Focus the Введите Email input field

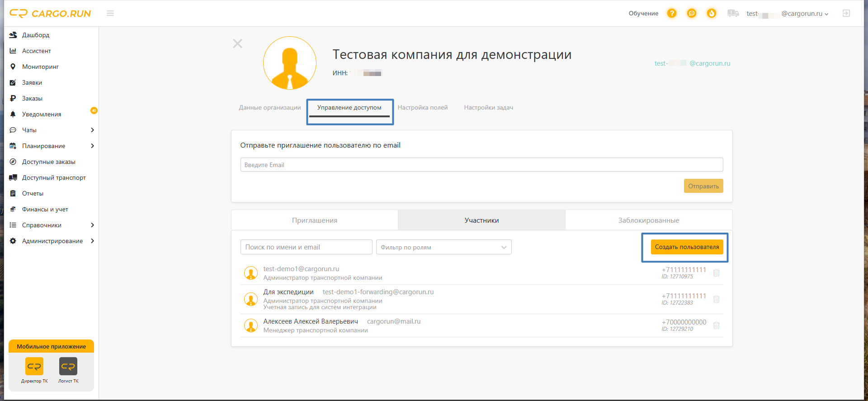point(481,165)
